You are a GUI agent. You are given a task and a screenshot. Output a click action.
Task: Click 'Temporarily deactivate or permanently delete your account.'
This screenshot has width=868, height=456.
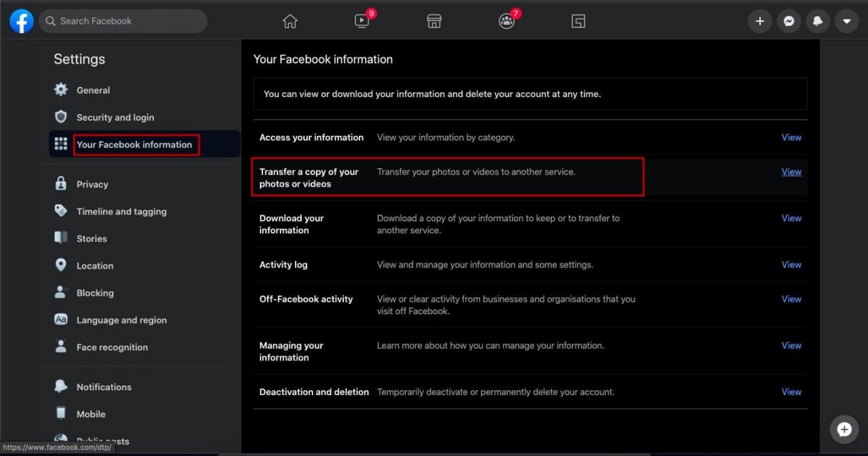(496, 392)
